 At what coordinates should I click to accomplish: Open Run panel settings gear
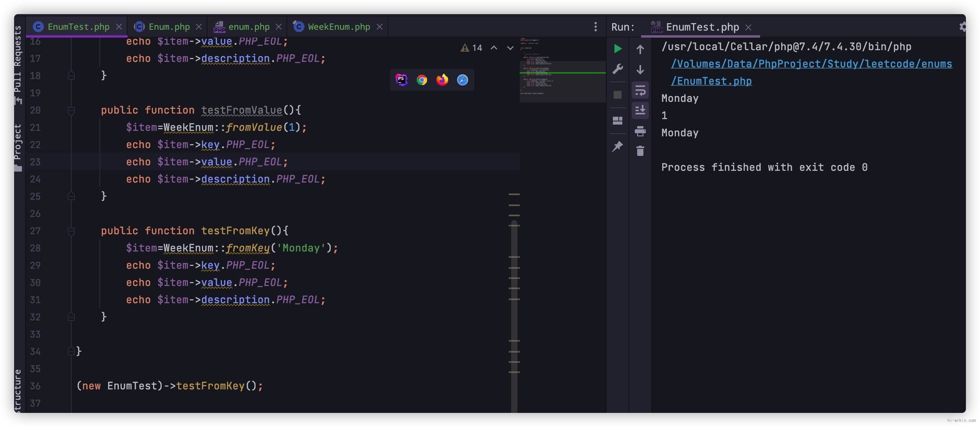[x=962, y=27]
